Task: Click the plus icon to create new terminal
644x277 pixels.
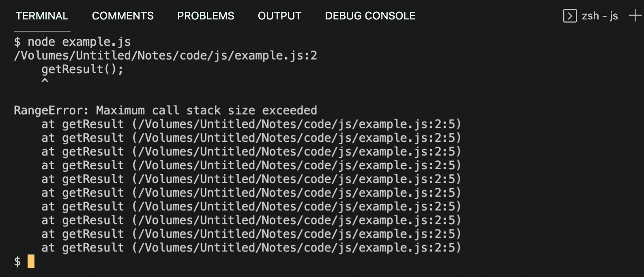Action: click(x=634, y=15)
